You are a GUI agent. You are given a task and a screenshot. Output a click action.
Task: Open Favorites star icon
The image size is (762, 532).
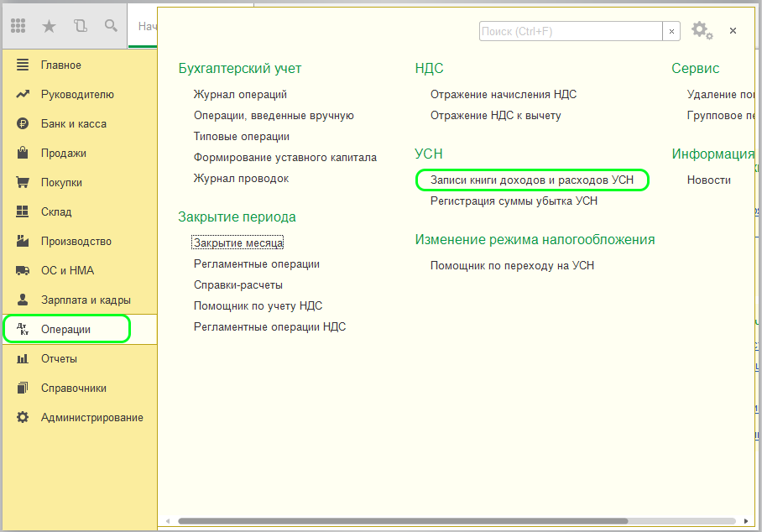tap(49, 26)
